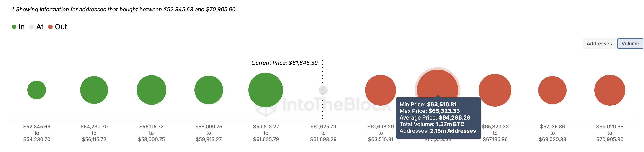The image size is (644, 152).
Task: Click red bubble for $61,698.29 to $63,510.81
Action: point(380,90)
